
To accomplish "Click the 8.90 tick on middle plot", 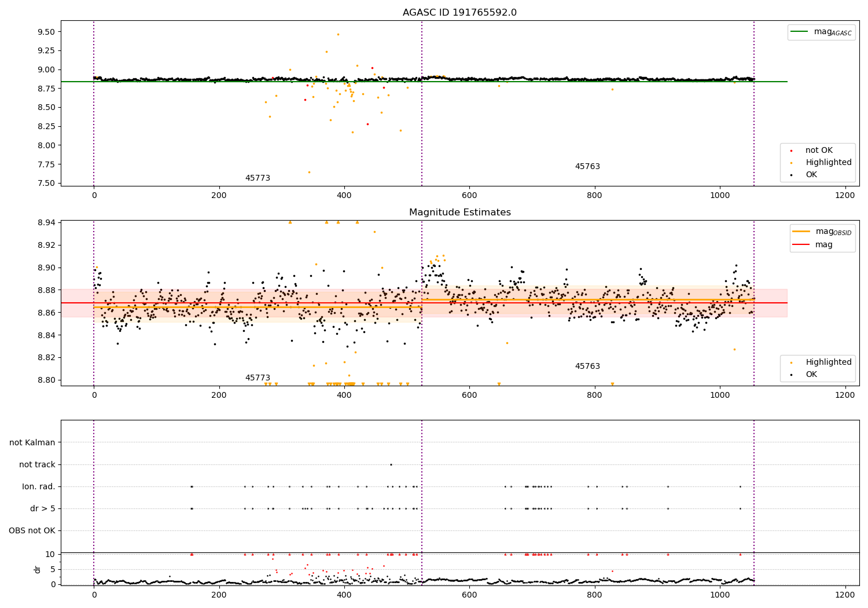I will 46,268.
